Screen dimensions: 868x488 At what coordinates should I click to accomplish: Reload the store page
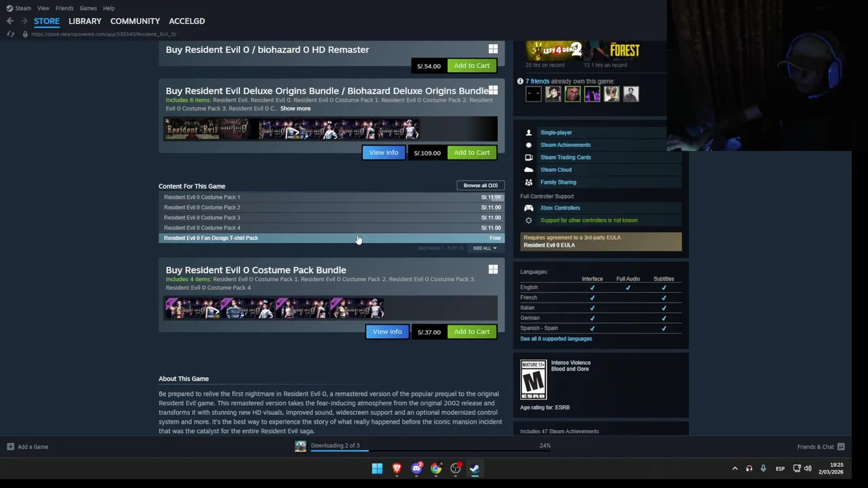[10, 34]
